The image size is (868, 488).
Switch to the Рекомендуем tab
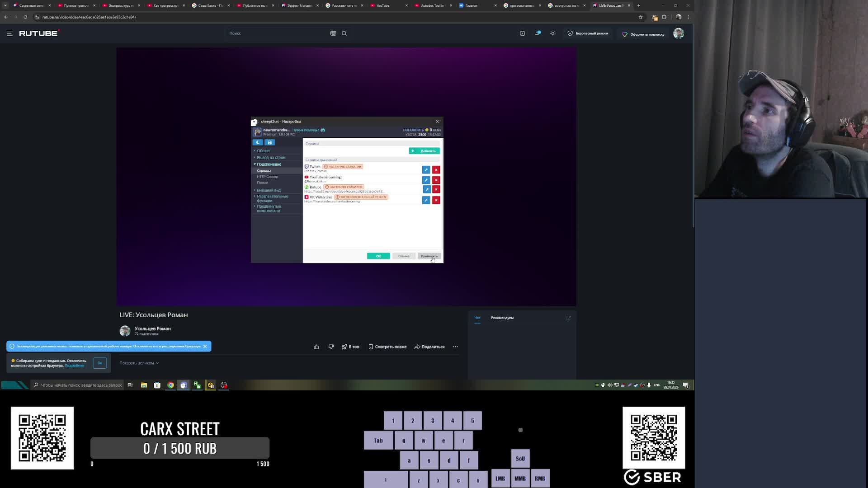coord(502,318)
